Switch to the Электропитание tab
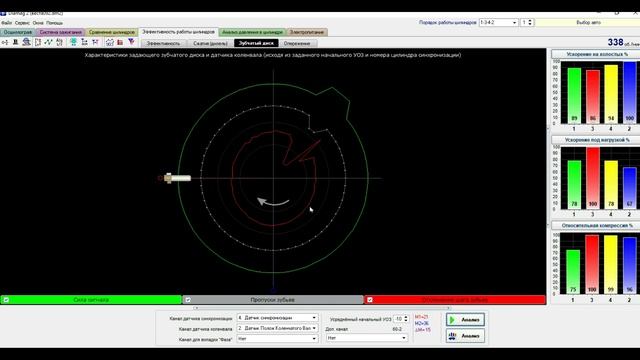The height and width of the screenshot is (360, 640). (x=307, y=32)
